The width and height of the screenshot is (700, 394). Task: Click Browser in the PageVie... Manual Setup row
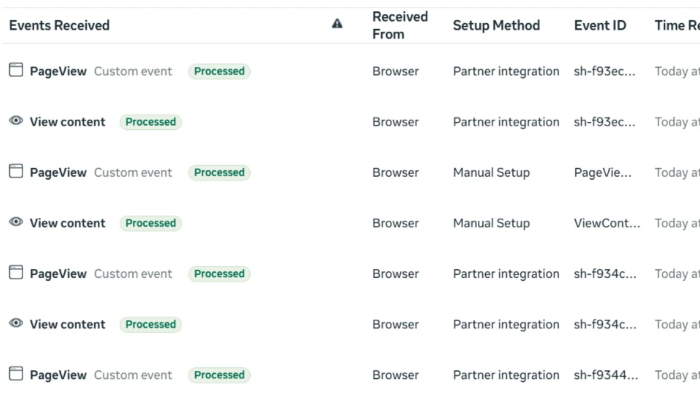click(x=396, y=173)
